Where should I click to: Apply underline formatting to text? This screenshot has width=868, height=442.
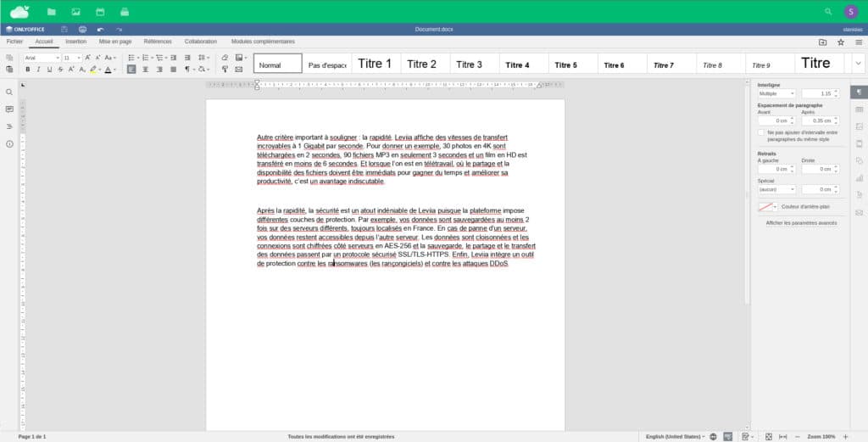click(49, 70)
